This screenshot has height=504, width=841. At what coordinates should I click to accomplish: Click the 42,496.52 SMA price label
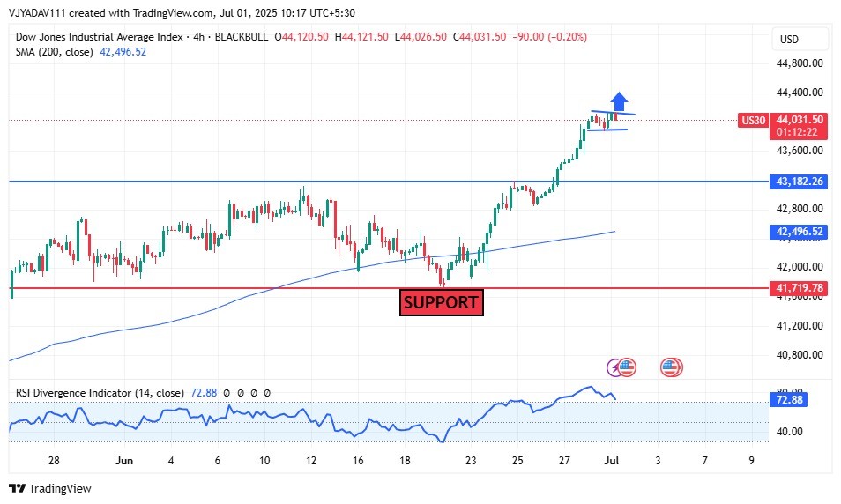click(800, 232)
